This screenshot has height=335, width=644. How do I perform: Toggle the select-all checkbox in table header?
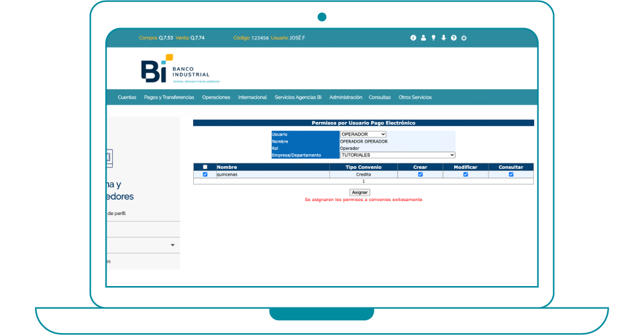(205, 167)
